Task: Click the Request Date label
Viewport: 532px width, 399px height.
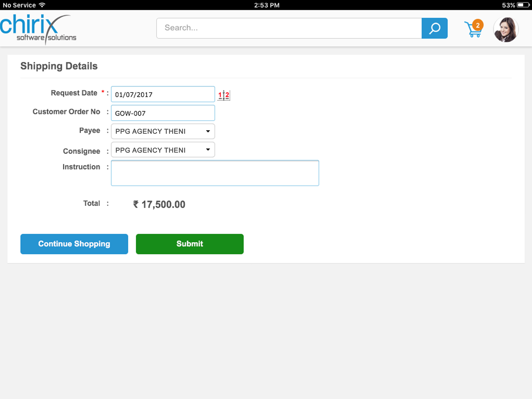Action: (74, 93)
